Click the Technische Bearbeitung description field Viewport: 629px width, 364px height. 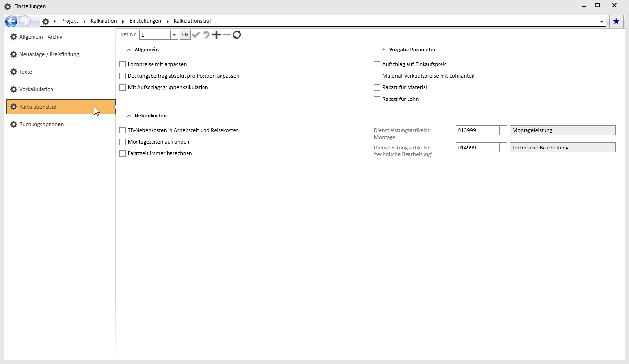pyautogui.click(x=562, y=148)
